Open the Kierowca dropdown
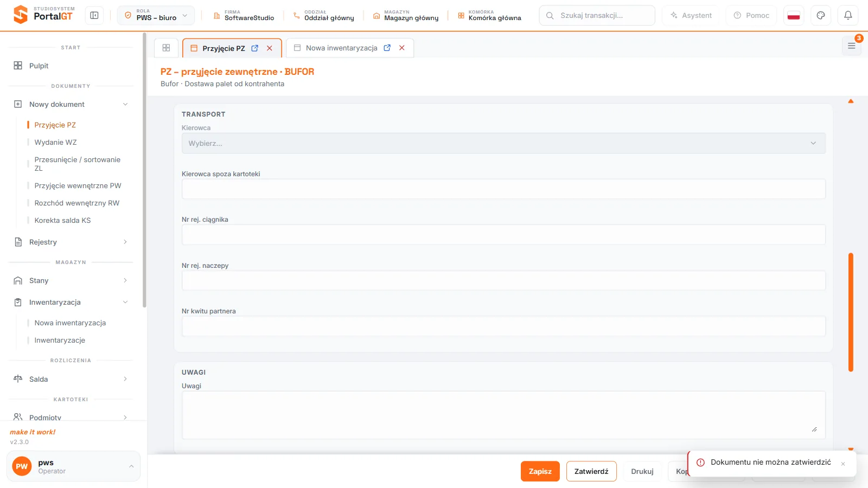 tap(503, 143)
